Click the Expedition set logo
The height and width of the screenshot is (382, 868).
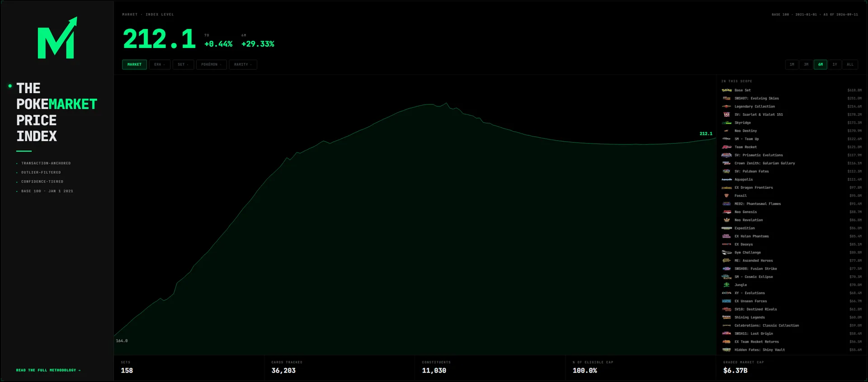pos(726,229)
